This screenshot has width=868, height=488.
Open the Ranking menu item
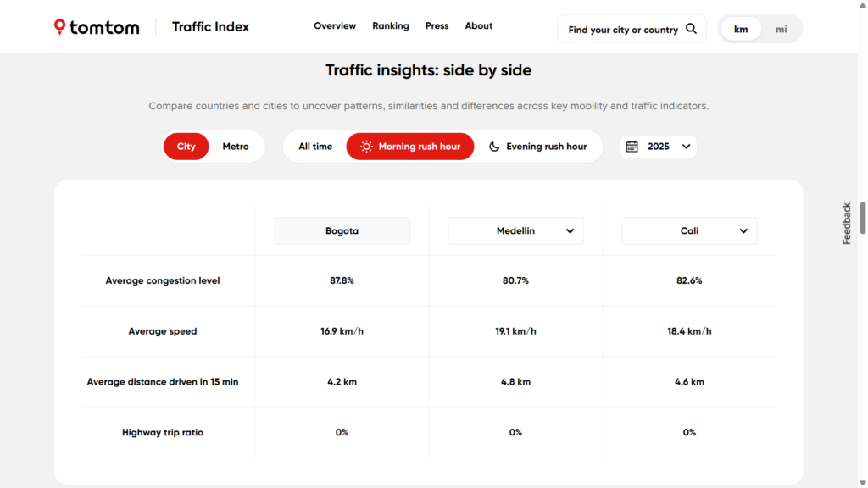(390, 26)
